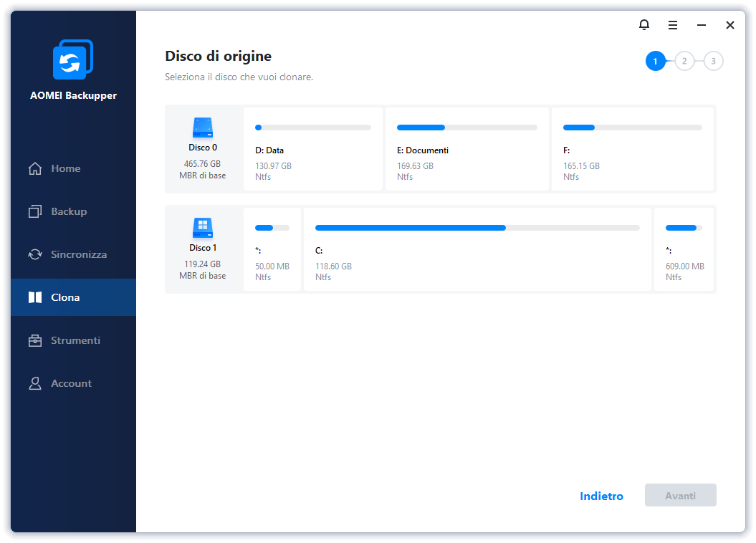
Task: Select Disco 0 as source disk
Action: [203, 148]
